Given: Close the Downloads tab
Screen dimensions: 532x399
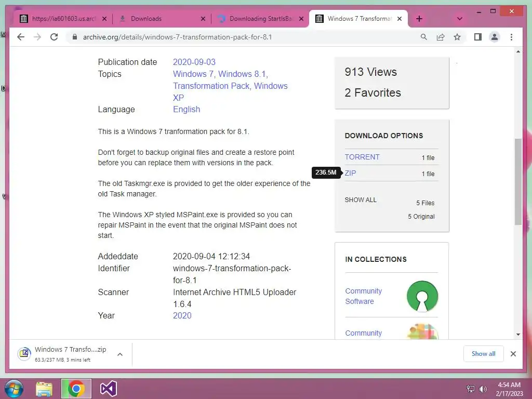Looking at the screenshot, I should click(x=203, y=19).
